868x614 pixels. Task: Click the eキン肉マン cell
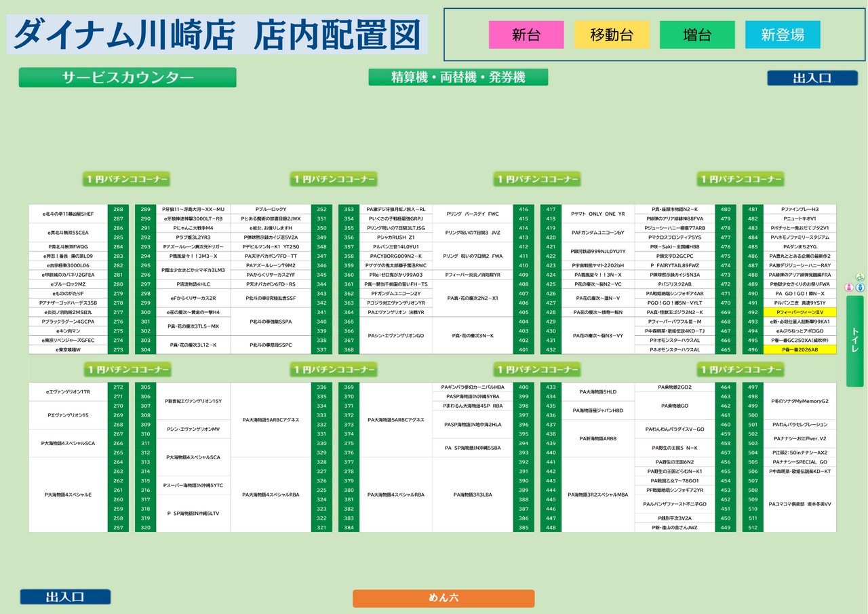68,331
